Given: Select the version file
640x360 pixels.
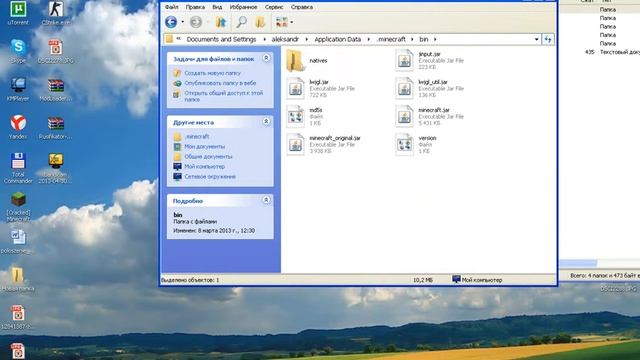Looking at the screenshot, I should (x=416, y=144).
